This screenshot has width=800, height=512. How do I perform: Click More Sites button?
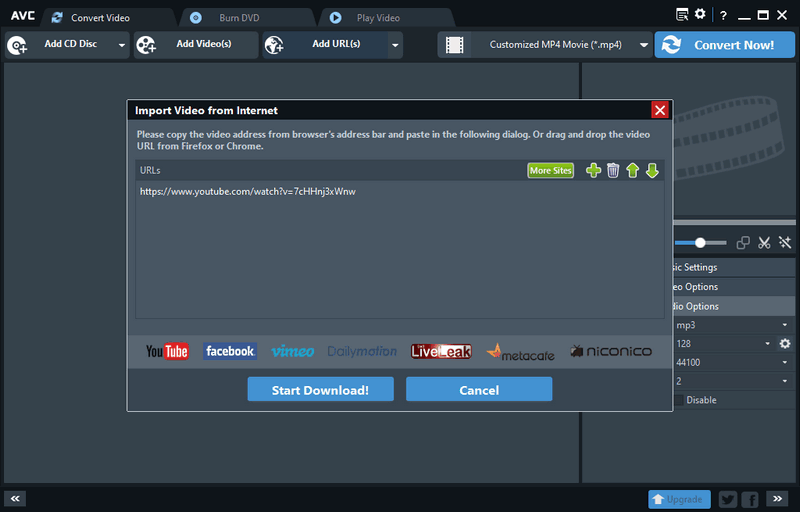[x=550, y=170]
